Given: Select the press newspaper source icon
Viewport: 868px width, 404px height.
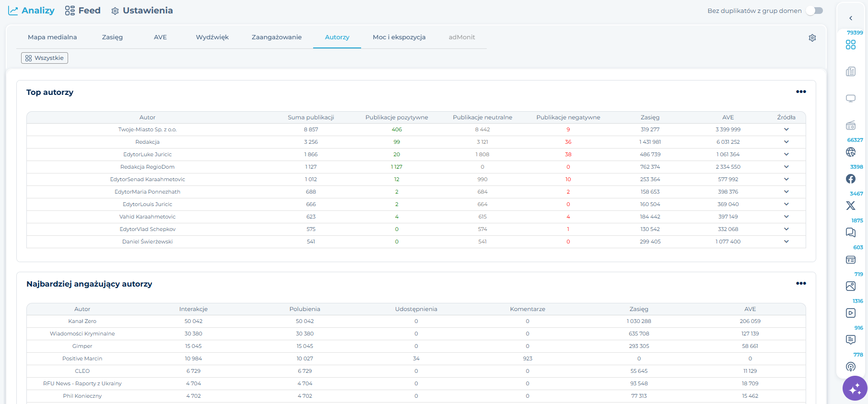Looking at the screenshot, I should [x=851, y=71].
